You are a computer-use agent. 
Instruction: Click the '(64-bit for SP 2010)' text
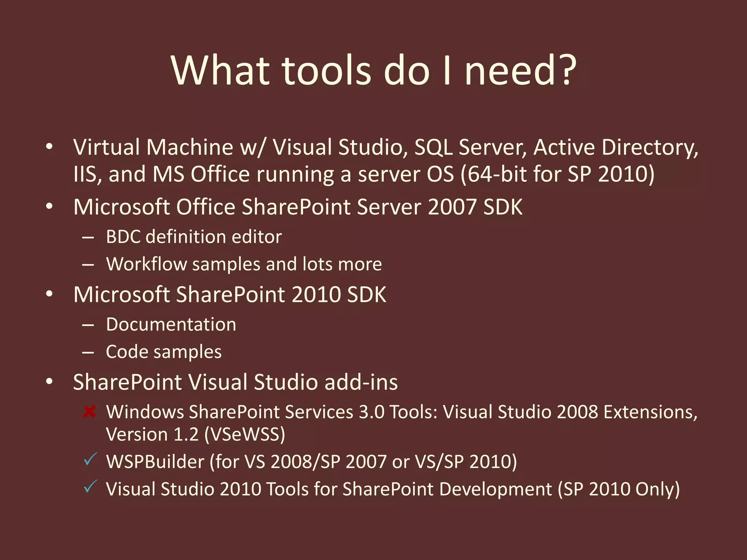[x=557, y=174]
